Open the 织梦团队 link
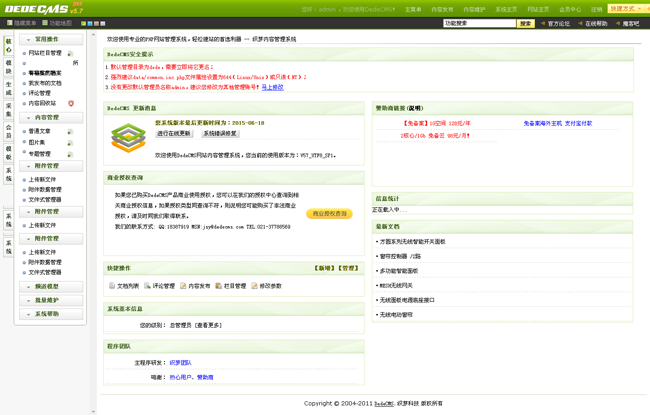 180,363
